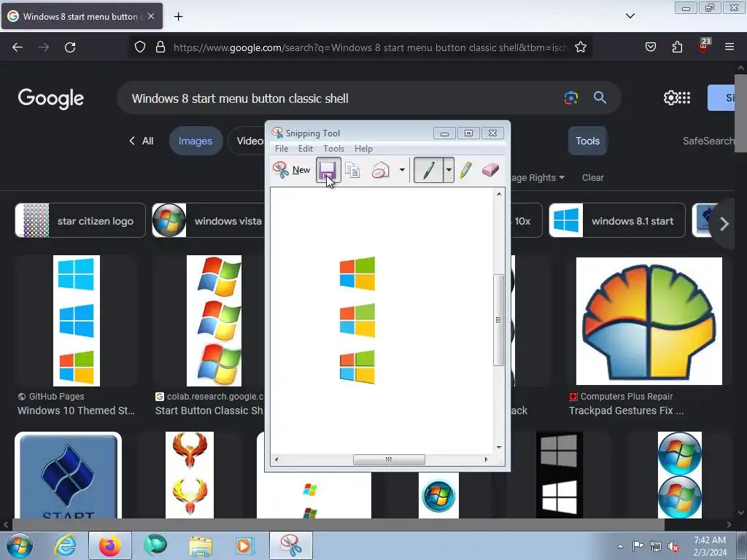Viewport: 747px width, 560px height.
Task: Open GitHub Pages Windows 10 Themed thumbnail
Action: coord(76,321)
